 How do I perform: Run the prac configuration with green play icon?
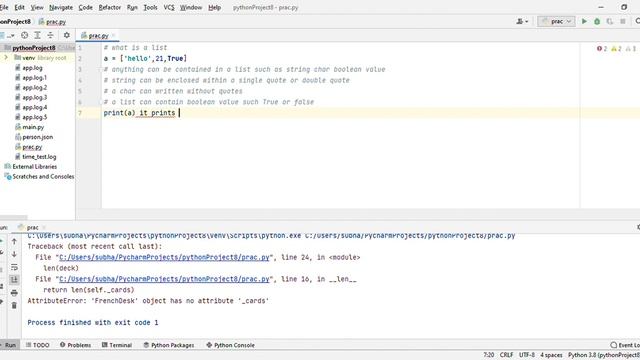tap(584, 21)
